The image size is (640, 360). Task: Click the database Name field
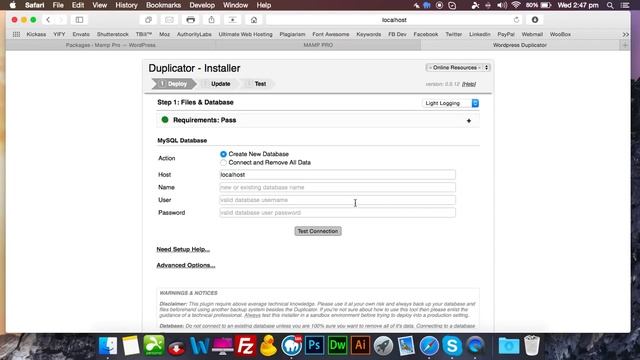[338, 187]
